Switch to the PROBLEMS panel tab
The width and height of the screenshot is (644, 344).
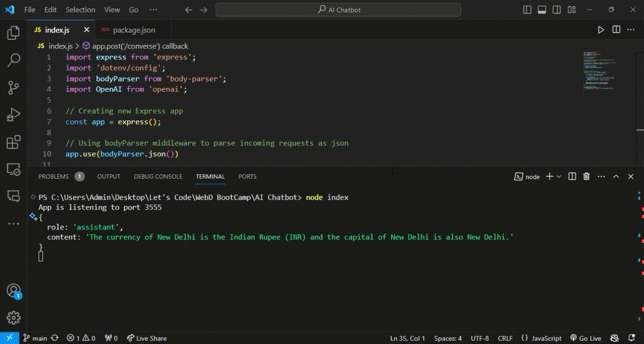click(x=53, y=176)
